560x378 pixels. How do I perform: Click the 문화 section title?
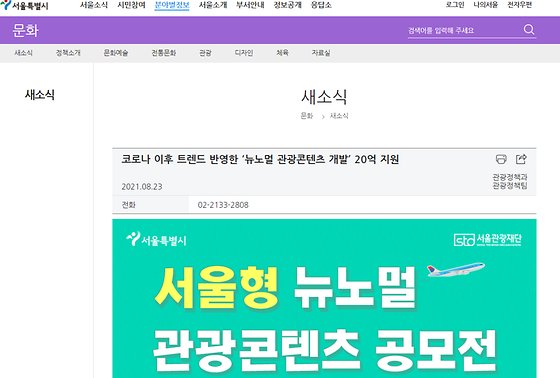pyautogui.click(x=25, y=30)
